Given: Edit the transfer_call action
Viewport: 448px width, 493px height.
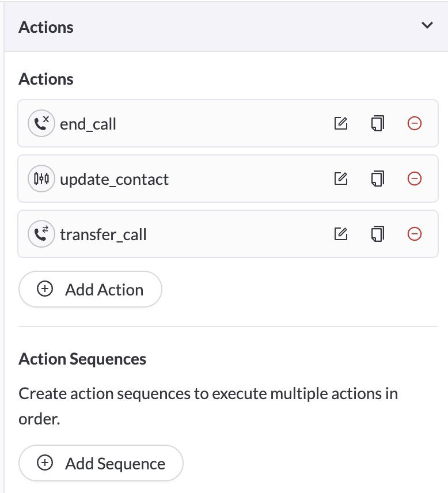Looking at the screenshot, I should [x=341, y=234].
